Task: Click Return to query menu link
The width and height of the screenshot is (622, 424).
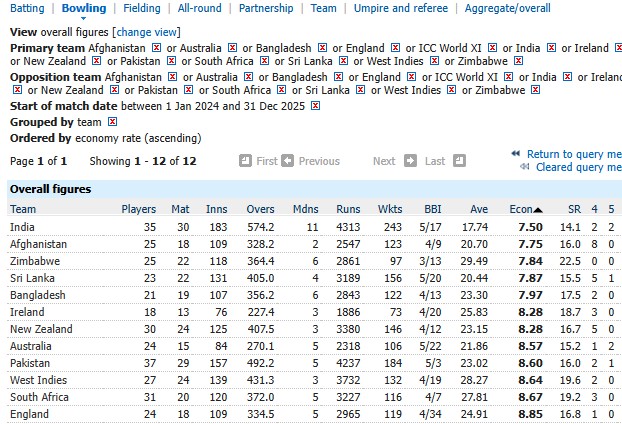Action: coord(574,154)
